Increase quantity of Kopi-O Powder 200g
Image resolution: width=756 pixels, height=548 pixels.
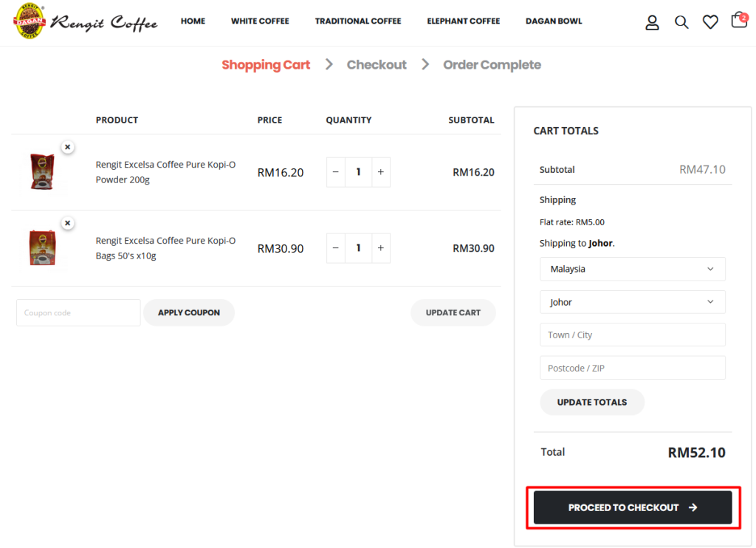(380, 172)
